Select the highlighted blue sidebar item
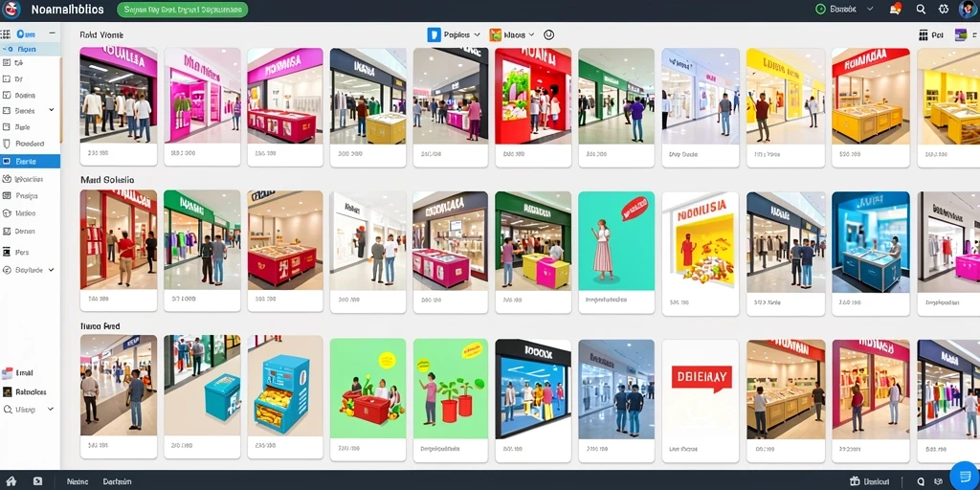Image resolution: width=980 pixels, height=490 pixels. [30, 161]
